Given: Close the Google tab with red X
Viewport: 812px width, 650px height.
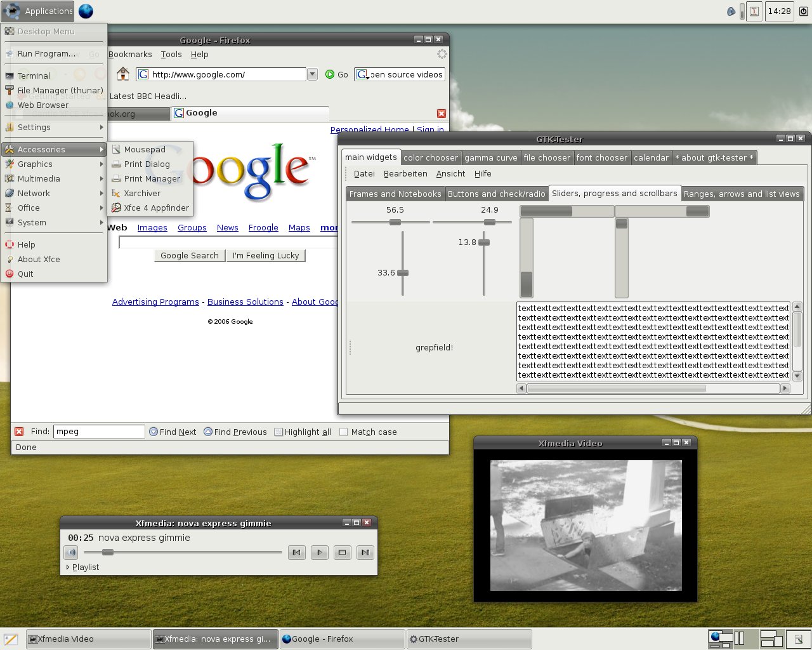Looking at the screenshot, I should coord(442,114).
